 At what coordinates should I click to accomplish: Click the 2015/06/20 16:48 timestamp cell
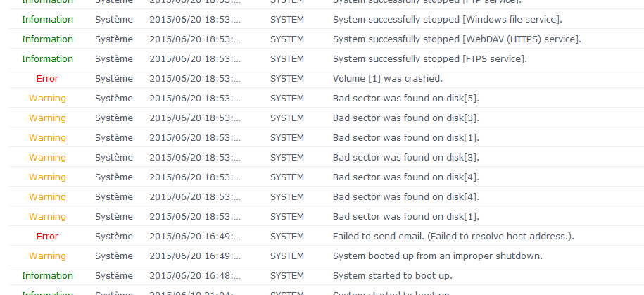tap(195, 275)
